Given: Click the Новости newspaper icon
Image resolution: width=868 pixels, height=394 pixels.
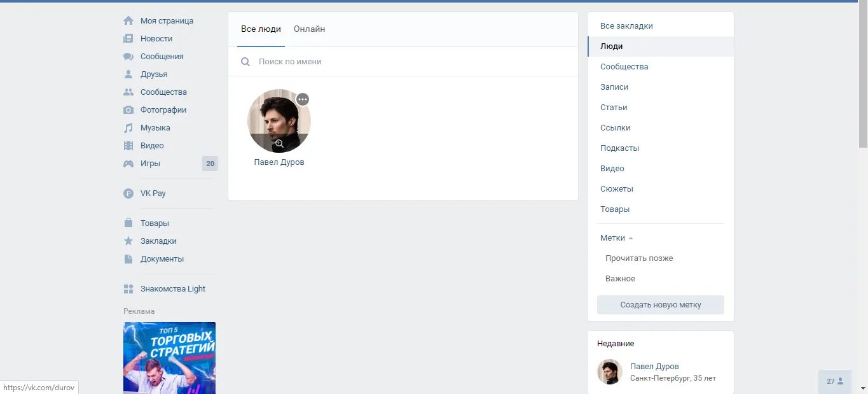Looking at the screenshot, I should tap(128, 39).
